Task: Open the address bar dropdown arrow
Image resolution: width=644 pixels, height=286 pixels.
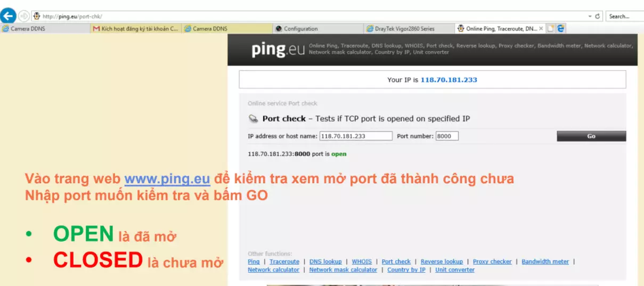Action: click(x=590, y=16)
